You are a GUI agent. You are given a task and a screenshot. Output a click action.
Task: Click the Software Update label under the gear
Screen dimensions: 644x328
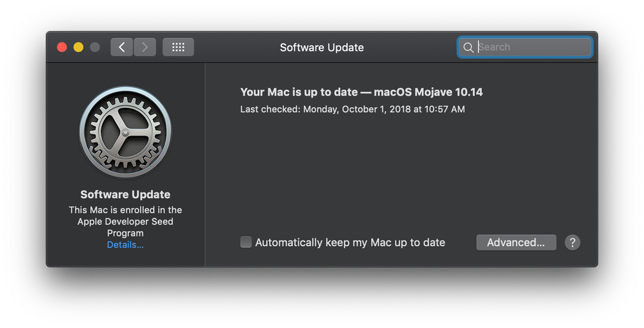[125, 194]
